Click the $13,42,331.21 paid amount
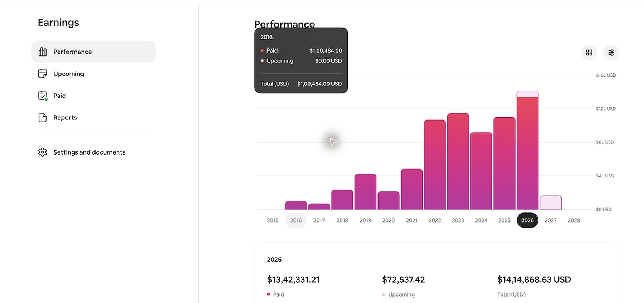This screenshot has height=303, width=644. click(293, 279)
